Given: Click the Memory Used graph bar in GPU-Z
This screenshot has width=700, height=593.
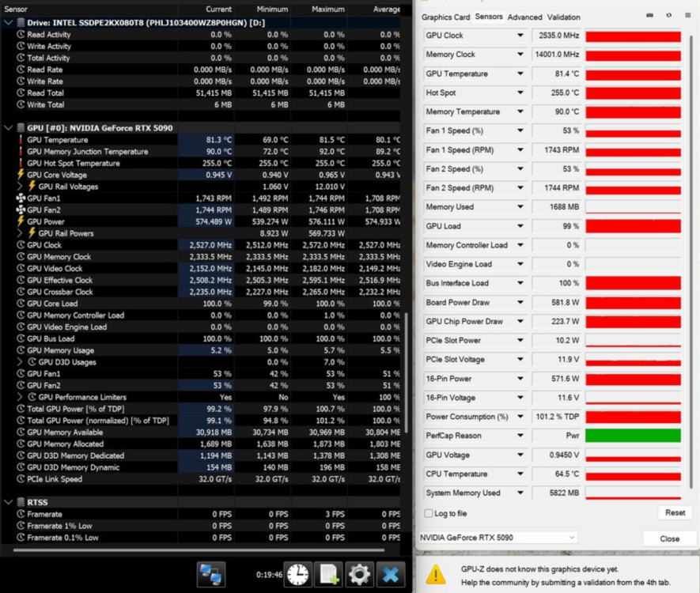Looking at the screenshot, I should 633,207.
